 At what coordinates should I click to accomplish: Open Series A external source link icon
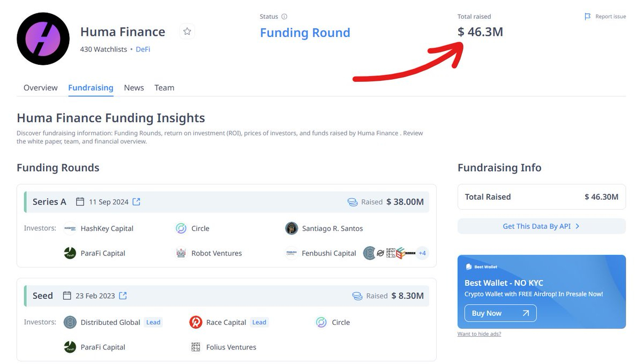click(x=137, y=202)
